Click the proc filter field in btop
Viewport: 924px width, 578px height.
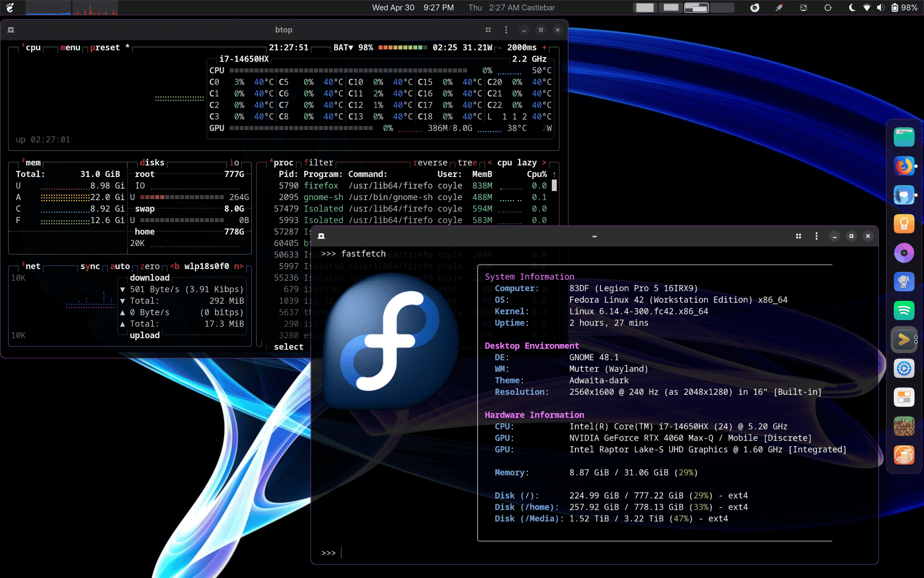tap(319, 163)
